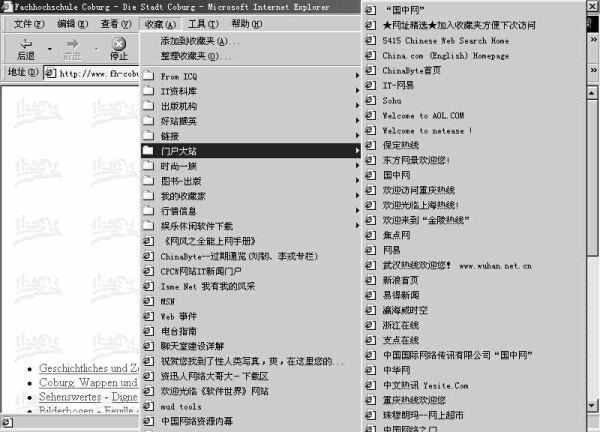Open the 浙江在线 favorite
This screenshot has height=432, width=600.
click(474, 325)
